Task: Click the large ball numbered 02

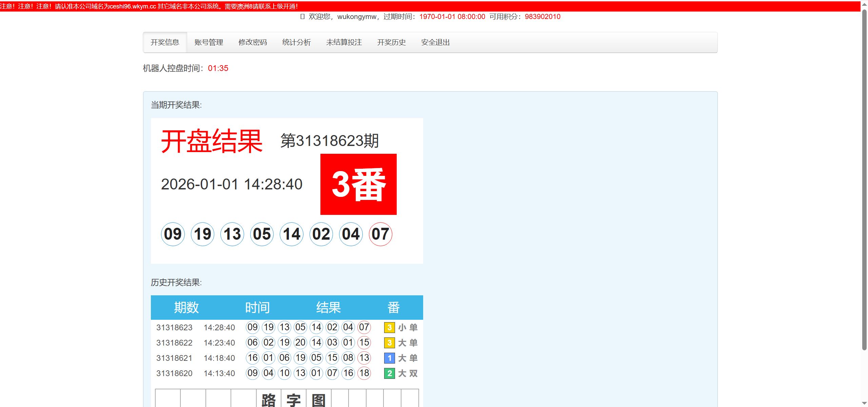Action: 321,234
